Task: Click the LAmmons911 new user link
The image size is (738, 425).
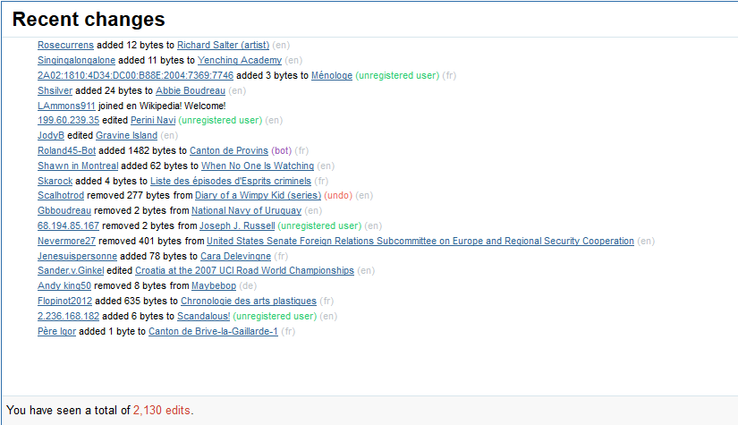Action: coord(66,105)
